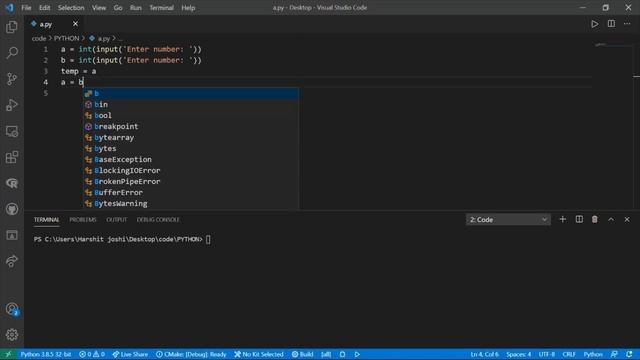Open the File menu
640x360 pixels.
26,8
